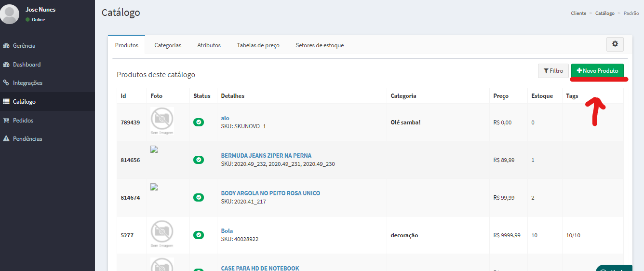Click tag value 10/10
Image resolution: width=644 pixels, height=271 pixels.
(x=573, y=235)
